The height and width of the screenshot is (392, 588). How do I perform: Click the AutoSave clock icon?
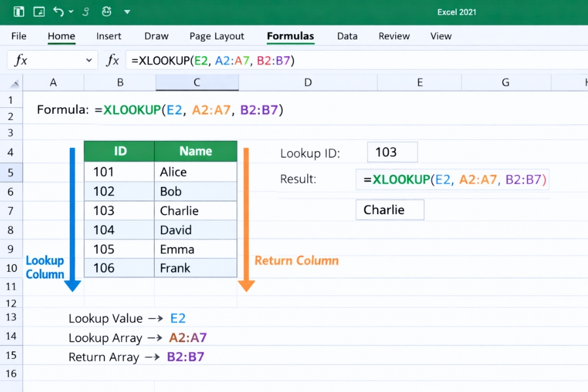(107, 11)
